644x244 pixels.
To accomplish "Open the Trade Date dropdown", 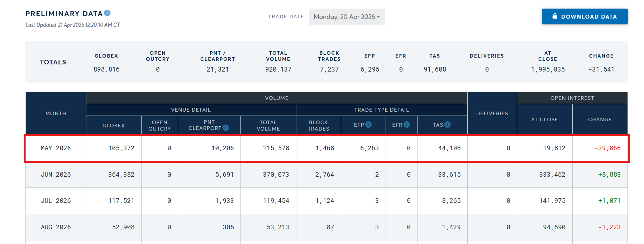I will pyautogui.click(x=347, y=17).
